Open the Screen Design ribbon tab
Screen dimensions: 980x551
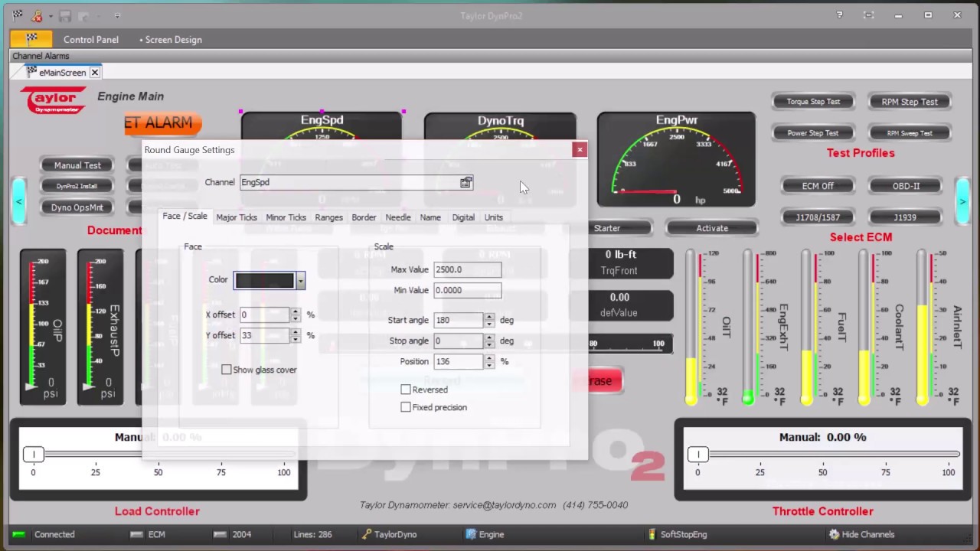pyautogui.click(x=171, y=40)
